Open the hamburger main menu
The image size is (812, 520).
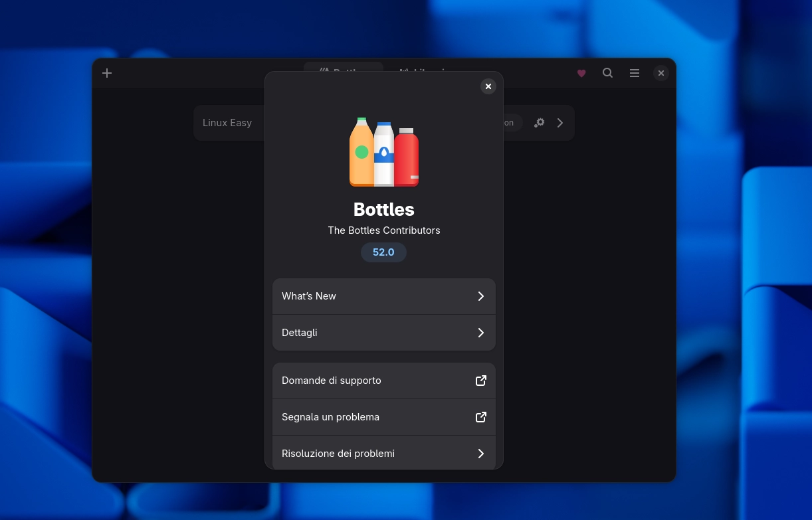(635, 73)
